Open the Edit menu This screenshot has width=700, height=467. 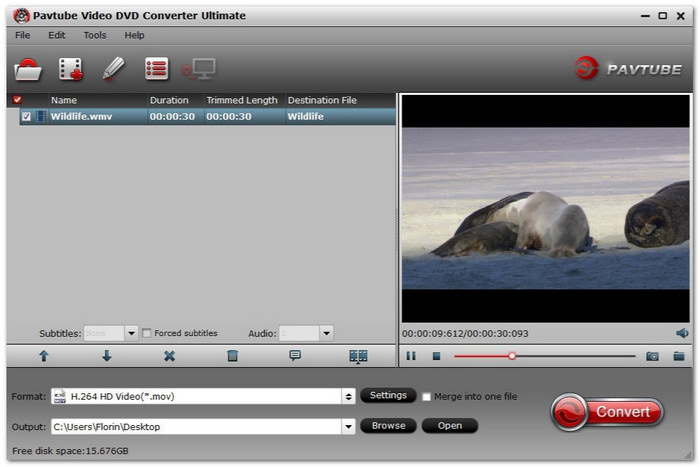[57, 35]
